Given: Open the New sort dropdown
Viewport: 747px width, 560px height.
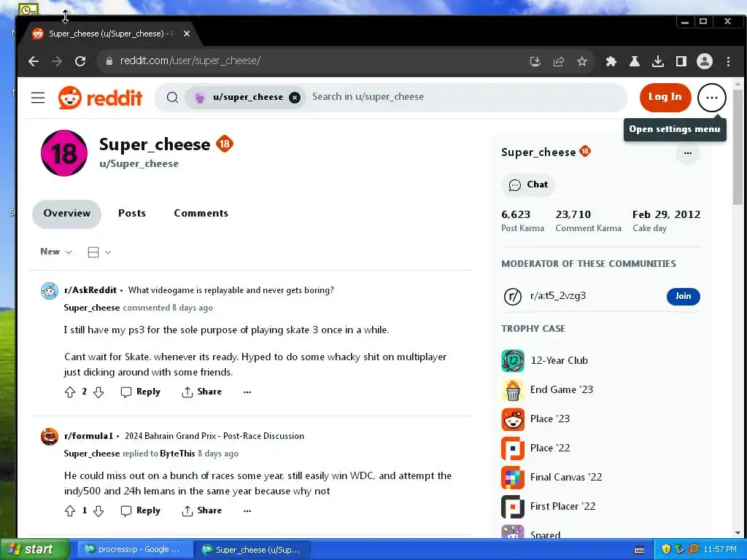Looking at the screenshot, I should coord(55,252).
